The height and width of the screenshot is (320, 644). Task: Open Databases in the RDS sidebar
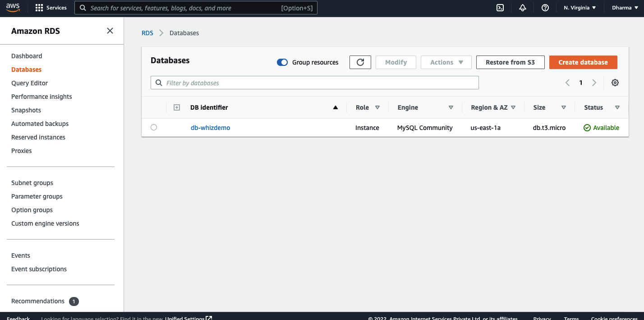pyautogui.click(x=26, y=70)
